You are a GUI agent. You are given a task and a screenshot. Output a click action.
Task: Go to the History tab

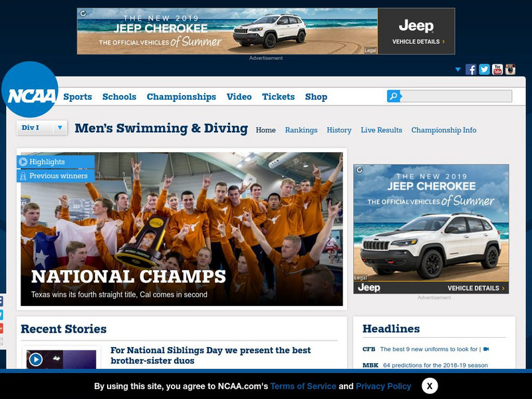click(339, 130)
